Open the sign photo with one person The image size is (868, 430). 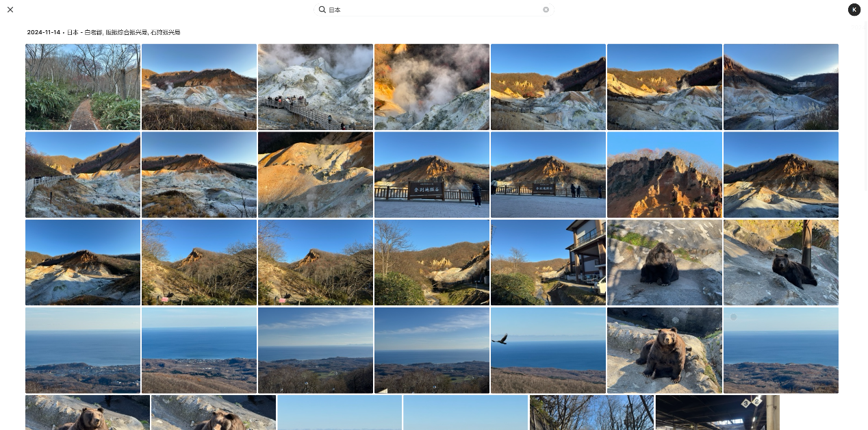432,175
